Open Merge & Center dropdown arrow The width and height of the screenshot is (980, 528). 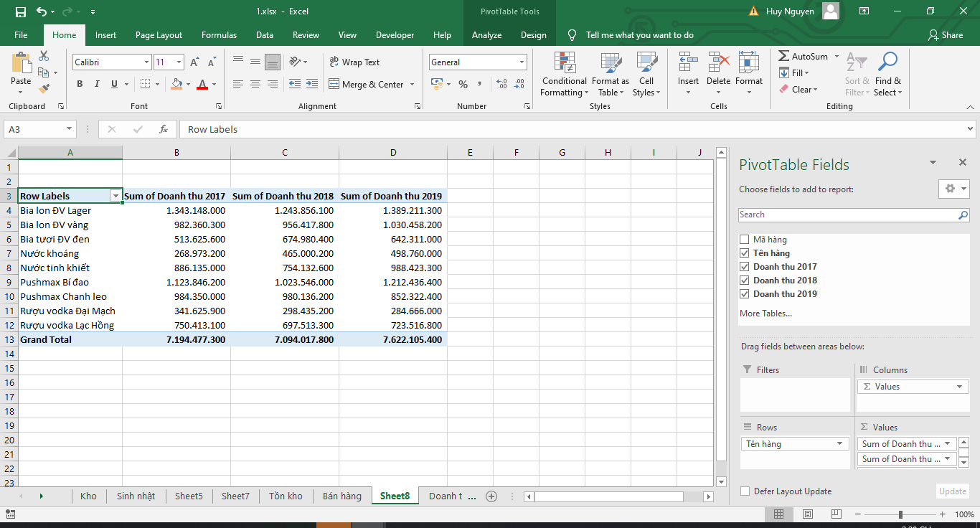413,85
